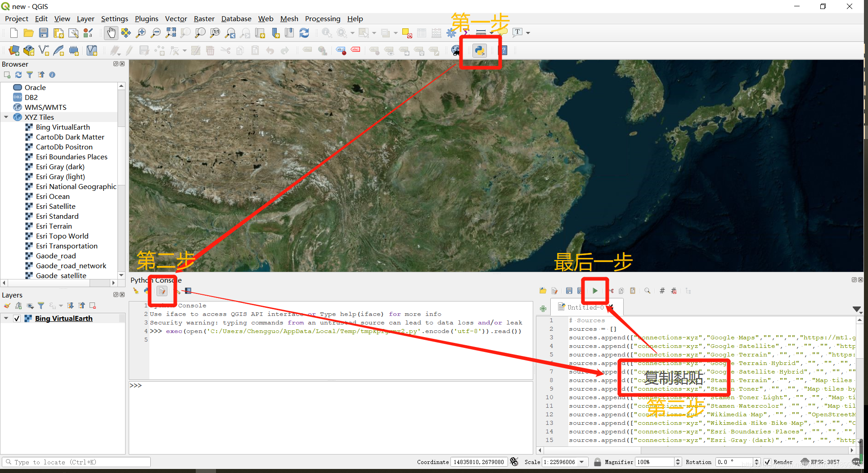Refresh the map canvas

(304, 33)
